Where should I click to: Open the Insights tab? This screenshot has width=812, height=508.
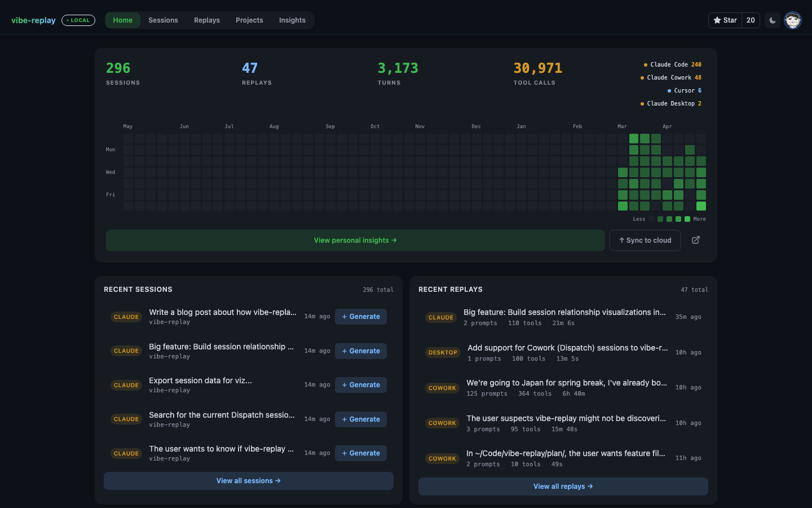pyautogui.click(x=292, y=20)
